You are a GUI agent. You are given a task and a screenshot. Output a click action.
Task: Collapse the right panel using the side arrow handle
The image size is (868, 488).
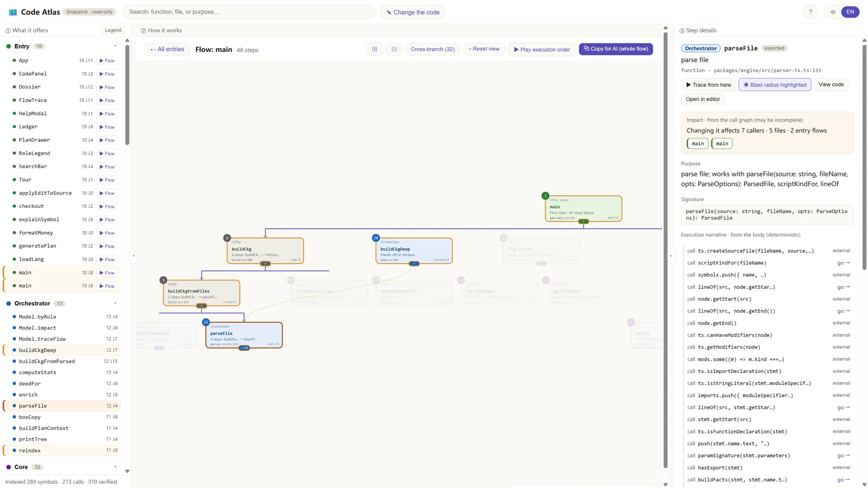pyautogui.click(x=671, y=256)
